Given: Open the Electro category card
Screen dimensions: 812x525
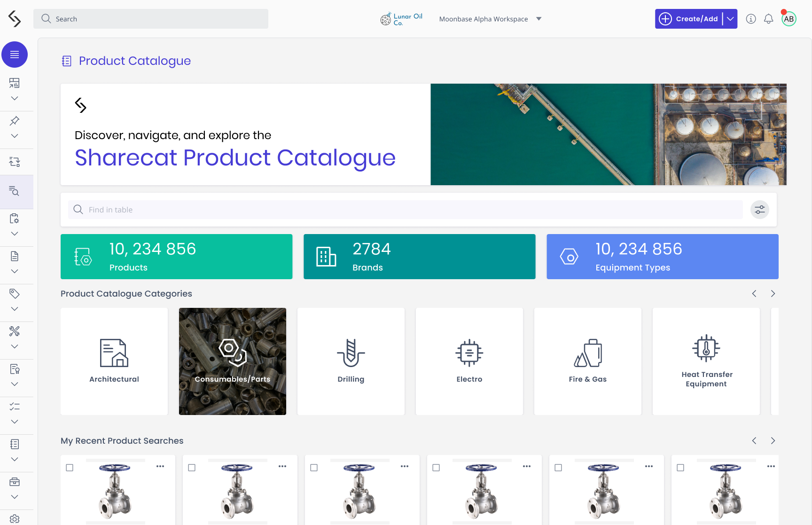Looking at the screenshot, I should click(x=469, y=361).
